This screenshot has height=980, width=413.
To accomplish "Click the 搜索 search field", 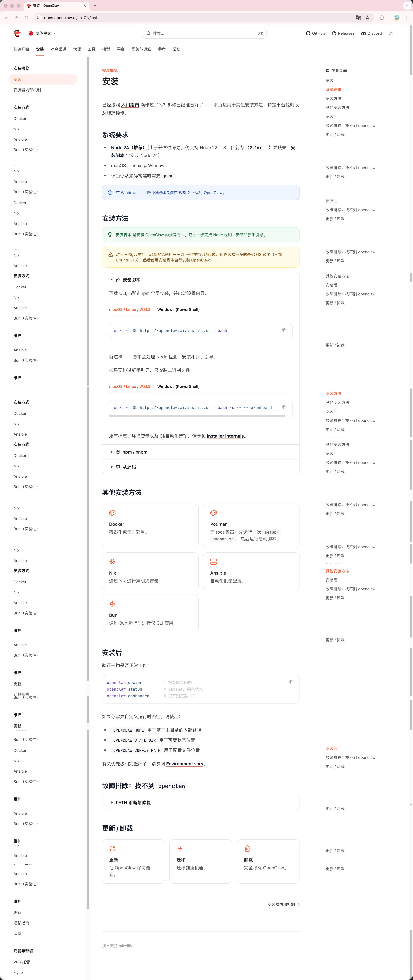I will tap(204, 33).
